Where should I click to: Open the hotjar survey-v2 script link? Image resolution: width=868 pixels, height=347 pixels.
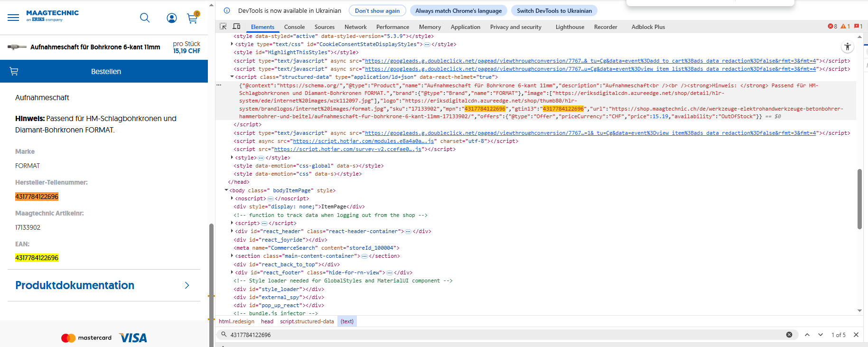pyautogui.click(x=348, y=149)
